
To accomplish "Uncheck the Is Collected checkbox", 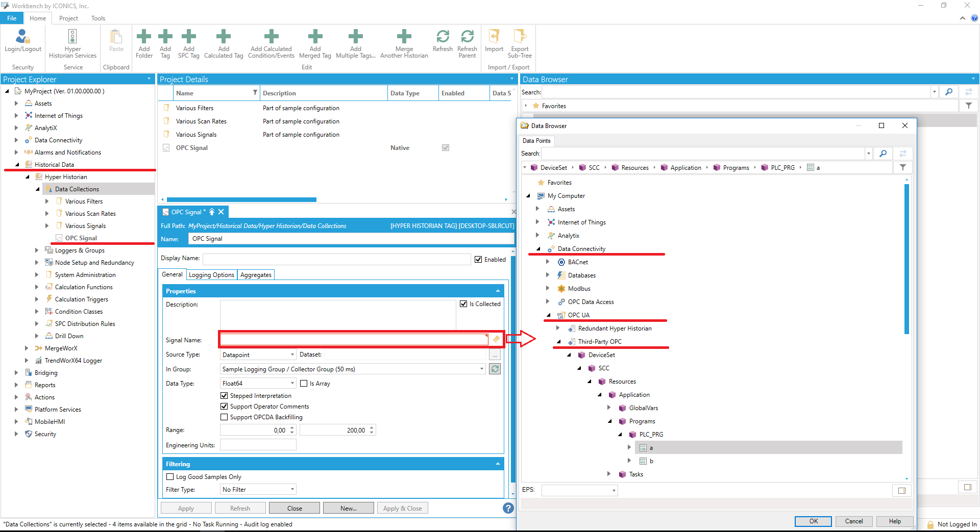I will click(x=463, y=304).
